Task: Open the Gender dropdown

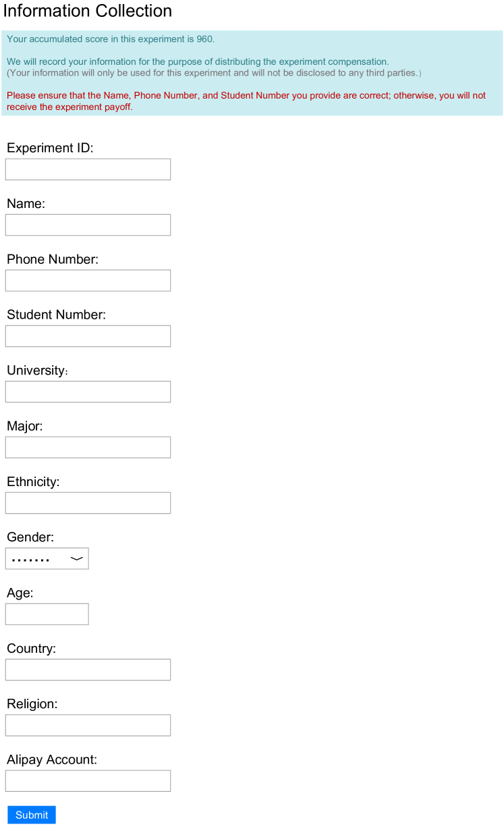Action: 47,558
